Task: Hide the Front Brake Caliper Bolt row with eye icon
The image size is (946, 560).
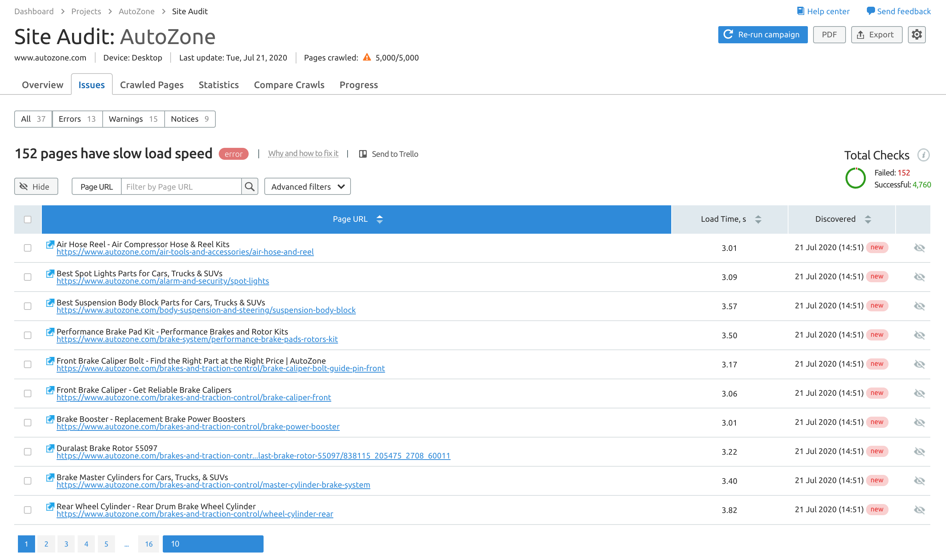Action: pyautogui.click(x=919, y=364)
